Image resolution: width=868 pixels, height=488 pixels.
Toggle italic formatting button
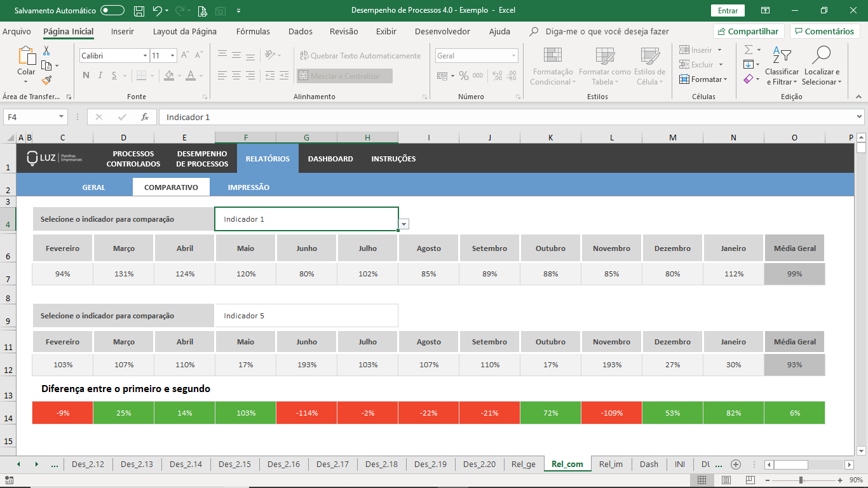pyautogui.click(x=100, y=76)
